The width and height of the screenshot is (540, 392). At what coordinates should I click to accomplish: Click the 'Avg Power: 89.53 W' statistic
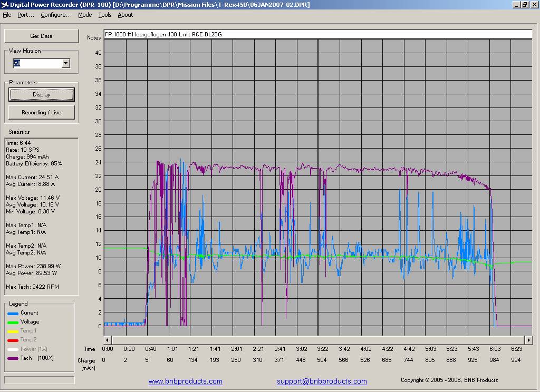(31, 273)
